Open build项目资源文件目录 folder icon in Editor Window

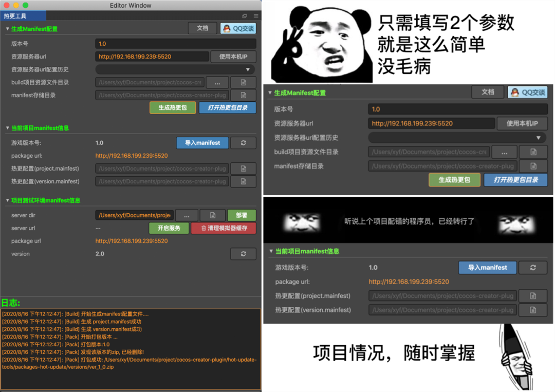[x=244, y=82]
